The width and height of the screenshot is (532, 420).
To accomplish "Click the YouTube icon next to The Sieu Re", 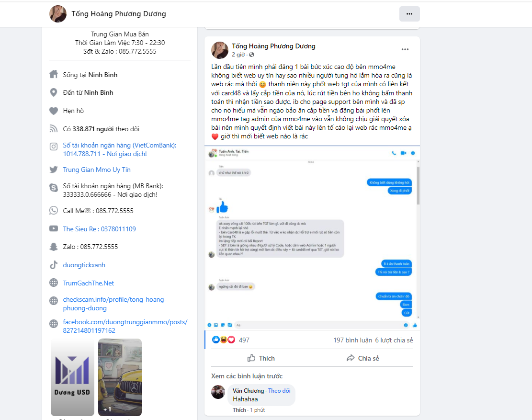I will click(x=54, y=228).
